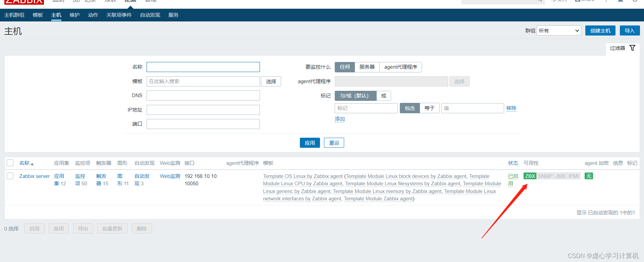The height and width of the screenshot is (262, 644).
Task: Go to the 模板 tab
Action: click(38, 15)
